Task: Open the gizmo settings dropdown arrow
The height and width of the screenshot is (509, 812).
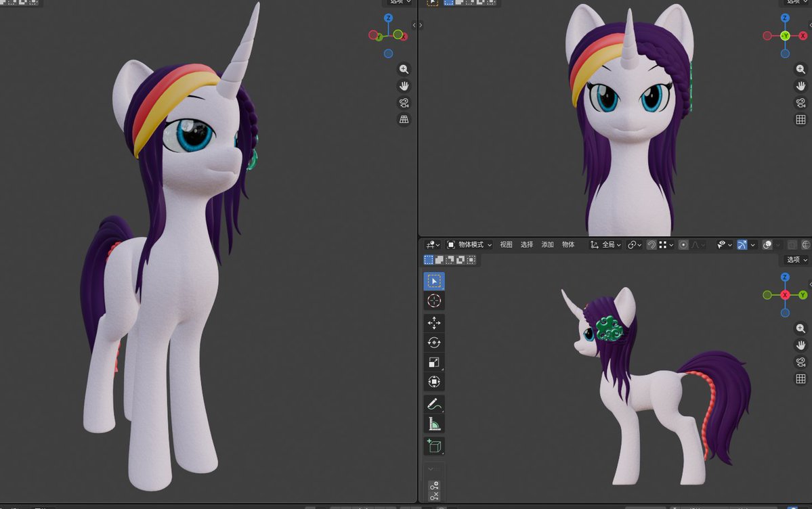Action: point(753,245)
